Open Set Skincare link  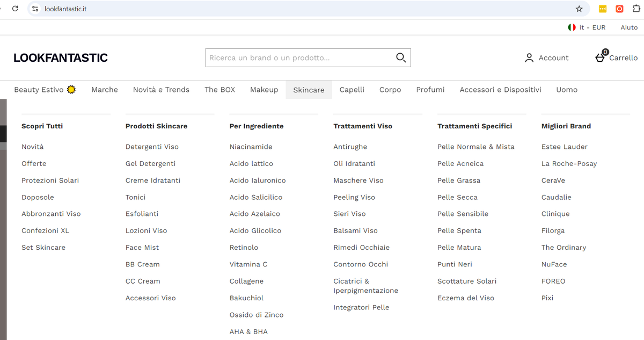coord(43,248)
